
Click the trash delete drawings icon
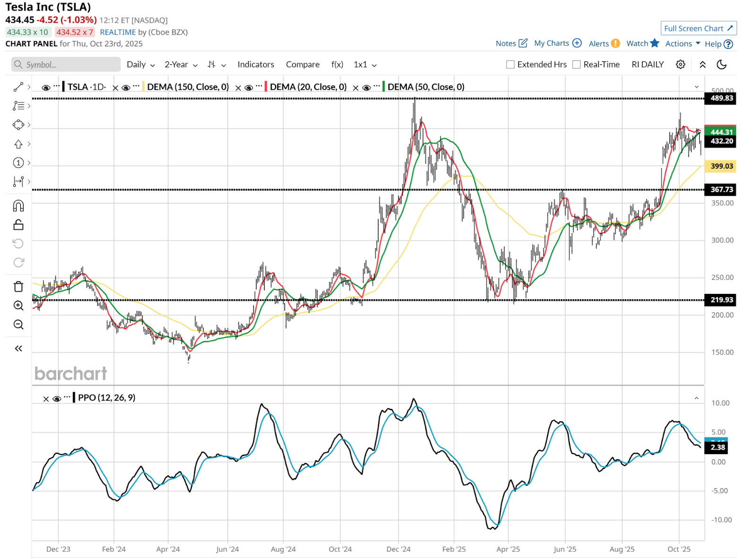[18, 287]
